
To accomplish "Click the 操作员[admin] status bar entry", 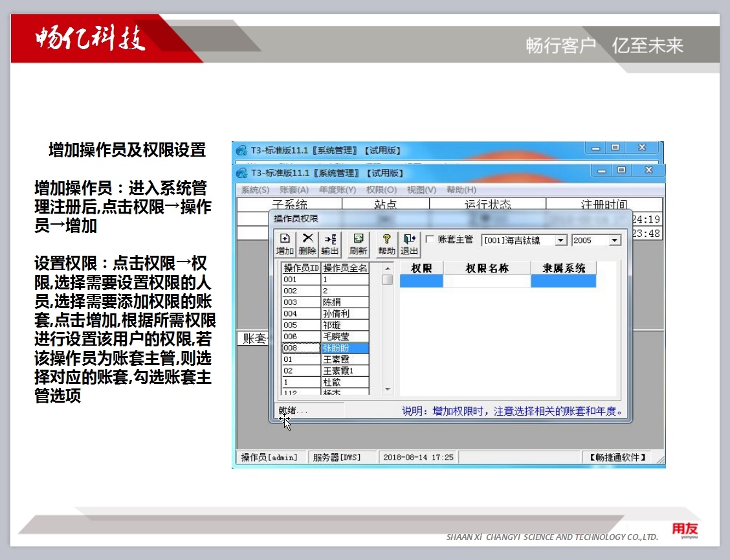I will 270,458.
